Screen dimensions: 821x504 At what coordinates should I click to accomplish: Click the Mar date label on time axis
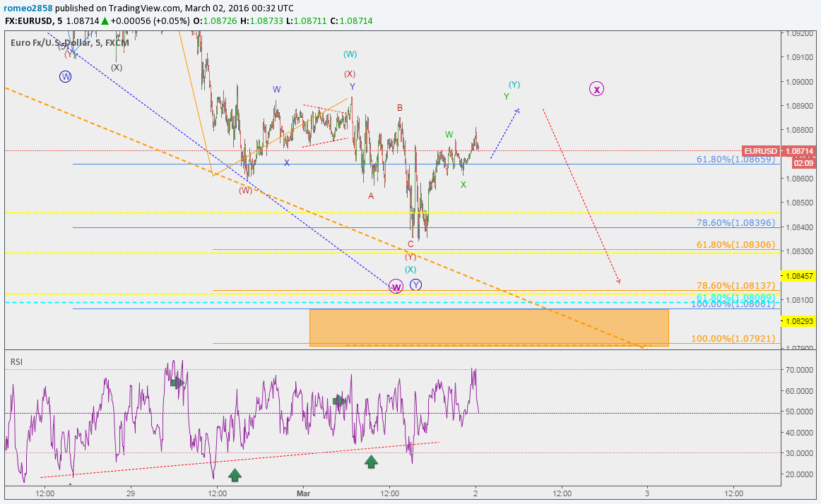coord(303,493)
